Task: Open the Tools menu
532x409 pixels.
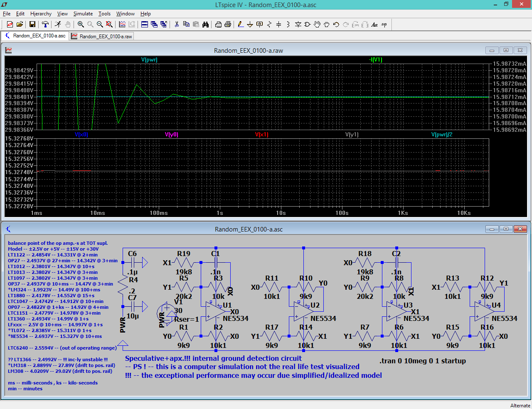Action: coord(104,14)
